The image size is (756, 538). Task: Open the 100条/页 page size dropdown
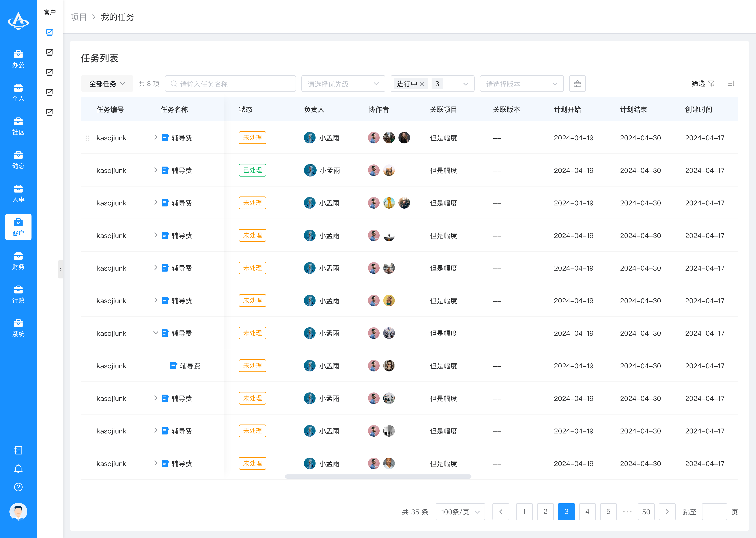pos(460,512)
